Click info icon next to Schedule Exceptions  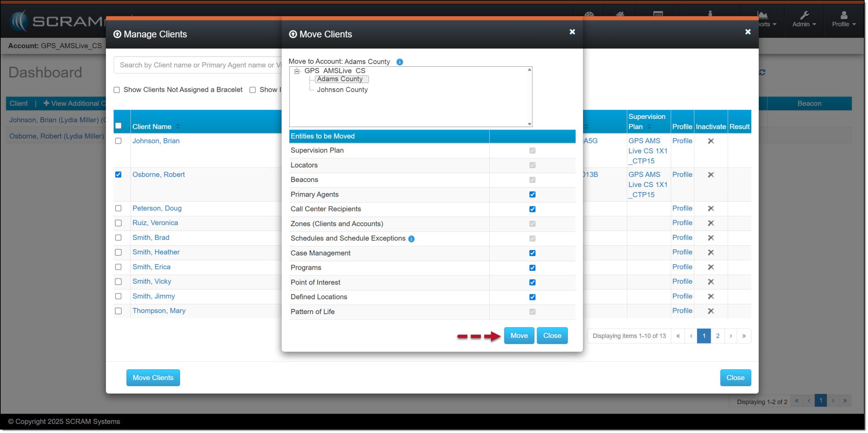411,239
